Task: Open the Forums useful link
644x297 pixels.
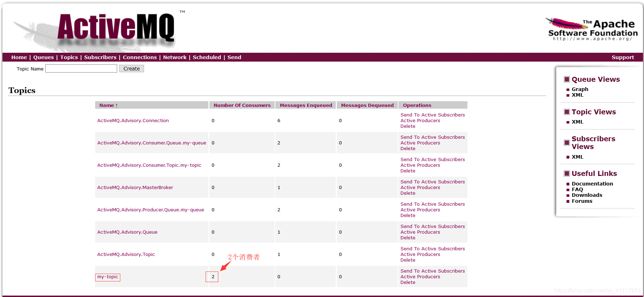Action: coord(582,201)
